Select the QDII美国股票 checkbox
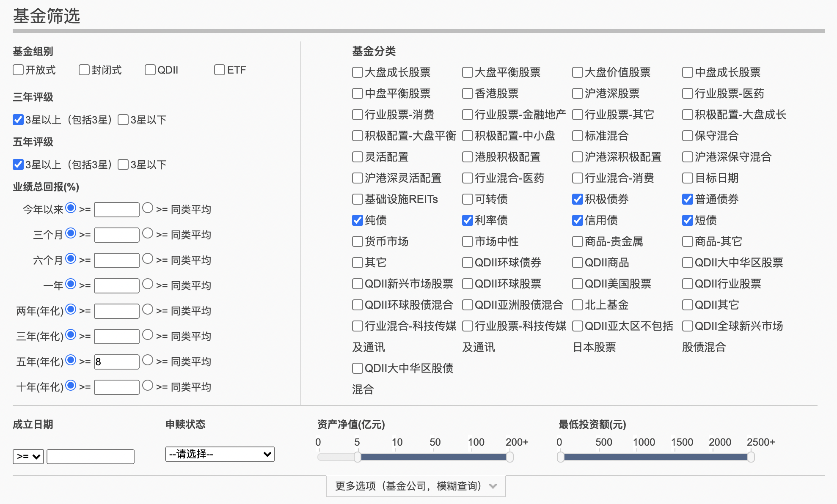Screen dimensions: 837x504 coord(578,284)
